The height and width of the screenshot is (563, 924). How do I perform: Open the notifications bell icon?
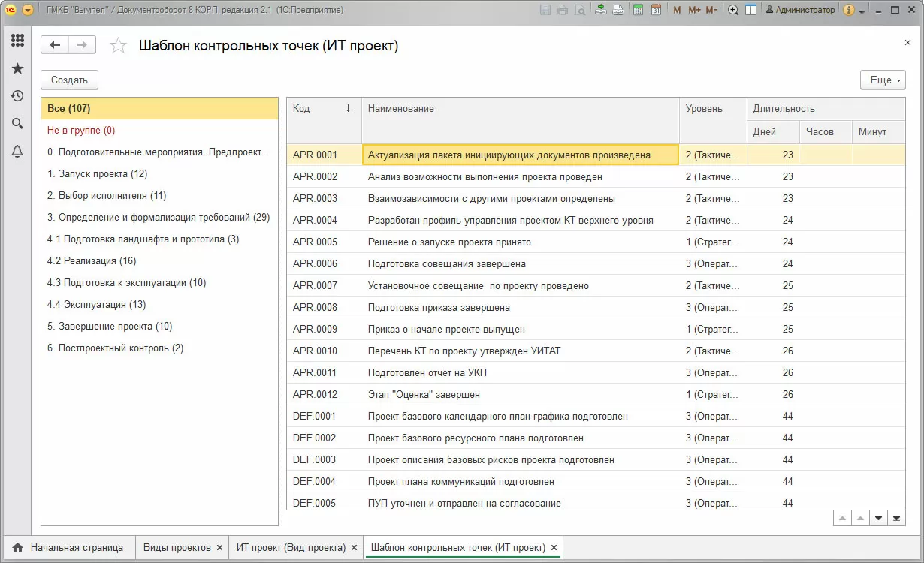(17, 152)
